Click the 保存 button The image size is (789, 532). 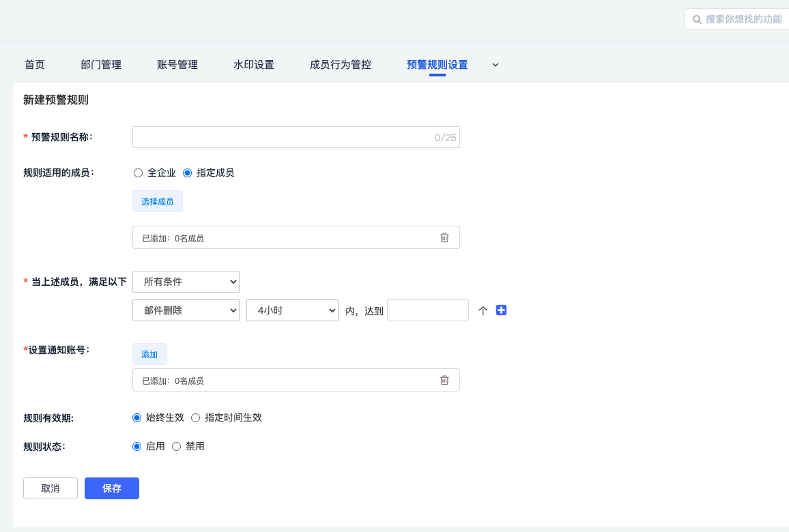point(112,488)
